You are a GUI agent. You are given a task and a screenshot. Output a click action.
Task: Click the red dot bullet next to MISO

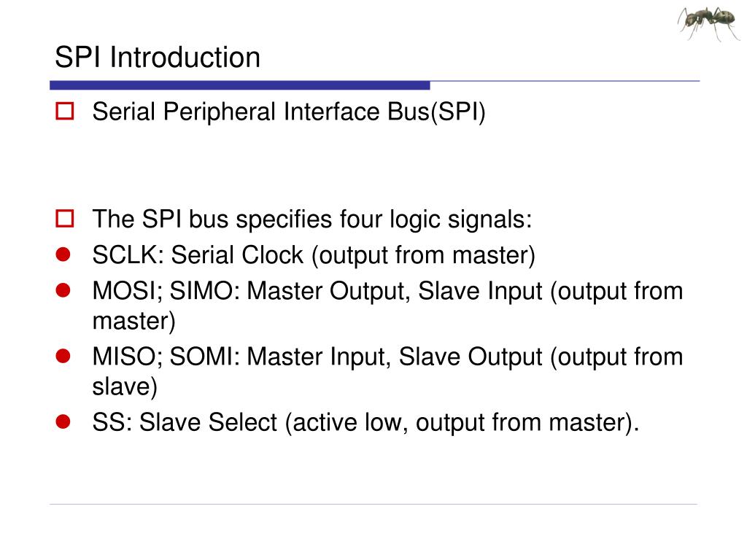[63, 356]
